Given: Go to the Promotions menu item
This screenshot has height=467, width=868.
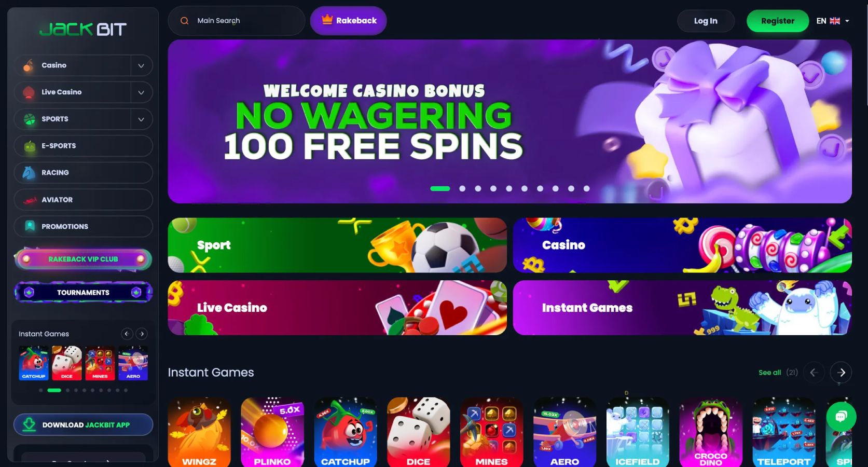Looking at the screenshot, I should [x=83, y=227].
